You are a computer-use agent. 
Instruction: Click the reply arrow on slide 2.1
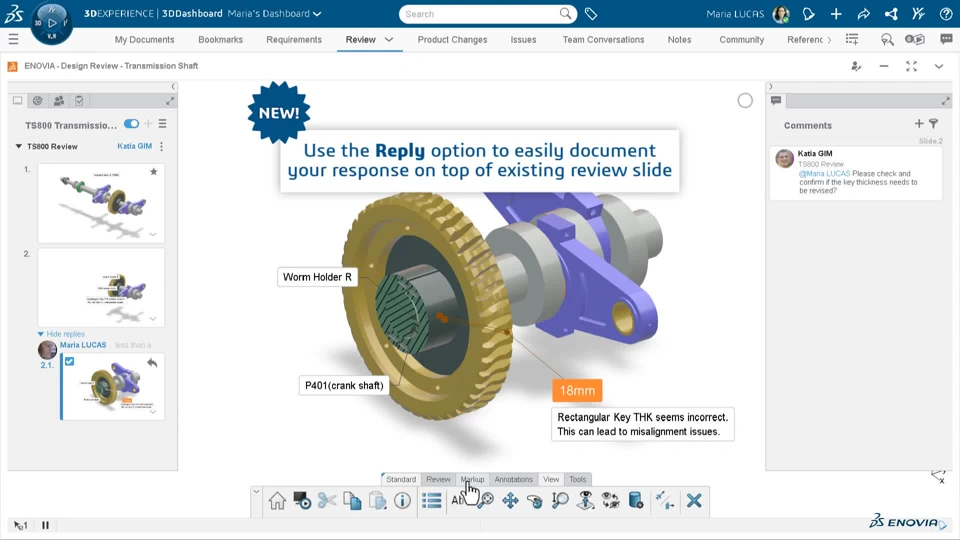click(152, 363)
